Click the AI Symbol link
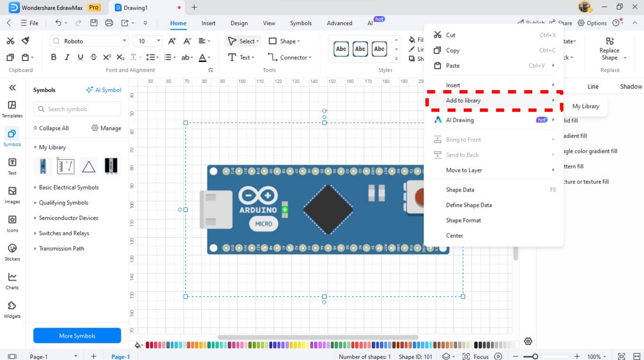The height and width of the screenshot is (360, 644). [x=103, y=90]
